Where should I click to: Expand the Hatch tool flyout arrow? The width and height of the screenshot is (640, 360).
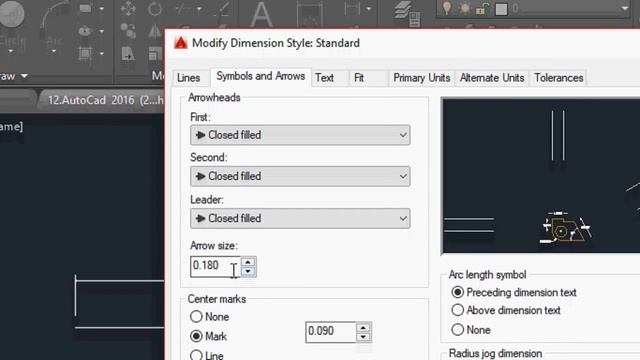[102, 53]
